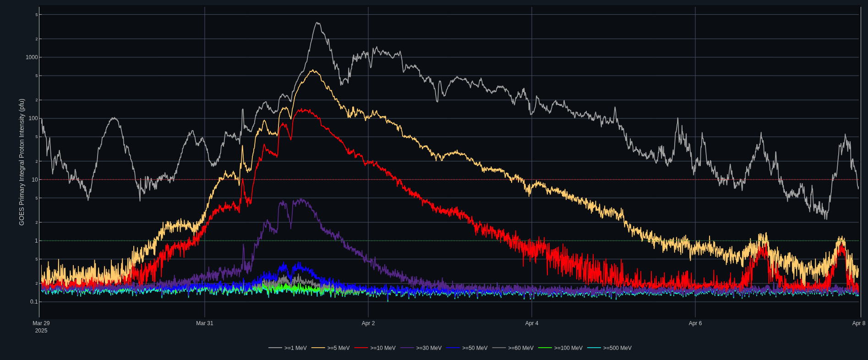The image size is (868, 360).
Task: Hide the >=50 MeV trace via legend
Action: [x=467, y=348]
